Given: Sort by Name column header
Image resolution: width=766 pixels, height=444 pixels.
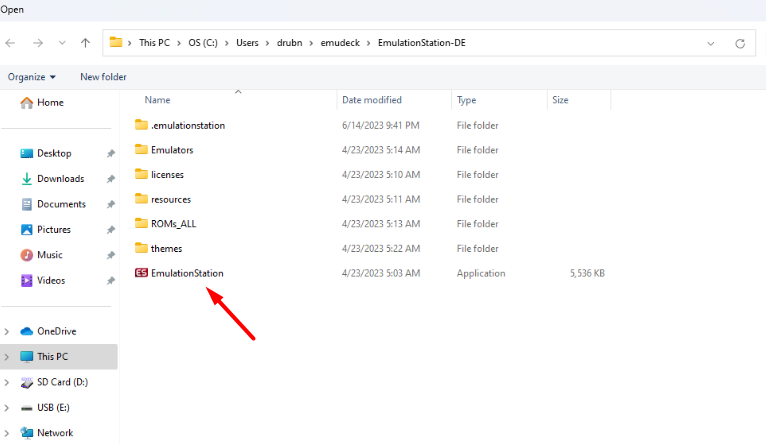Looking at the screenshot, I should (x=157, y=100).
